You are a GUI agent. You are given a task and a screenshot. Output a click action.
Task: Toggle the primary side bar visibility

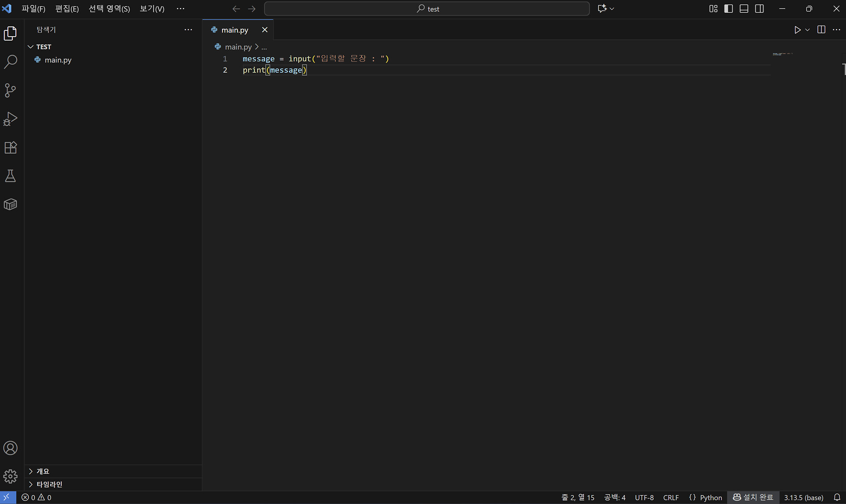[728, 9]
